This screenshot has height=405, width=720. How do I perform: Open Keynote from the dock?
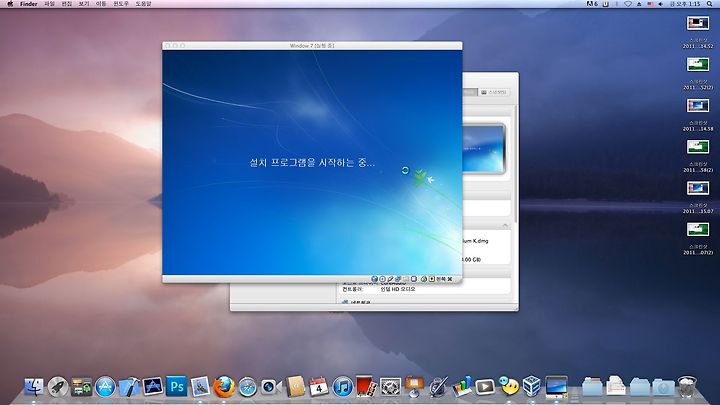coord(414,387)
